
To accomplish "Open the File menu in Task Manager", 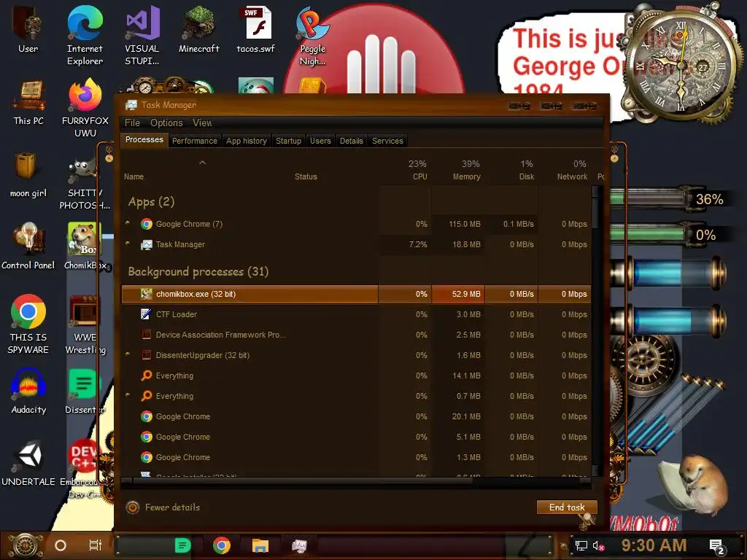I will click(132, 122).
